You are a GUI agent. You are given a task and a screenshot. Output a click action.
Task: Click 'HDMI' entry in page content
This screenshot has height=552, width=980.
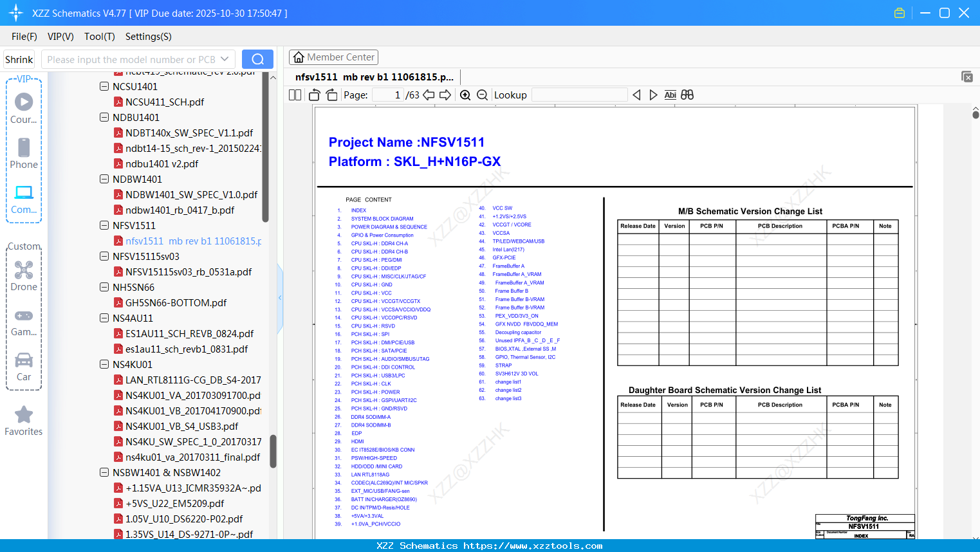(x=358, y=441)
